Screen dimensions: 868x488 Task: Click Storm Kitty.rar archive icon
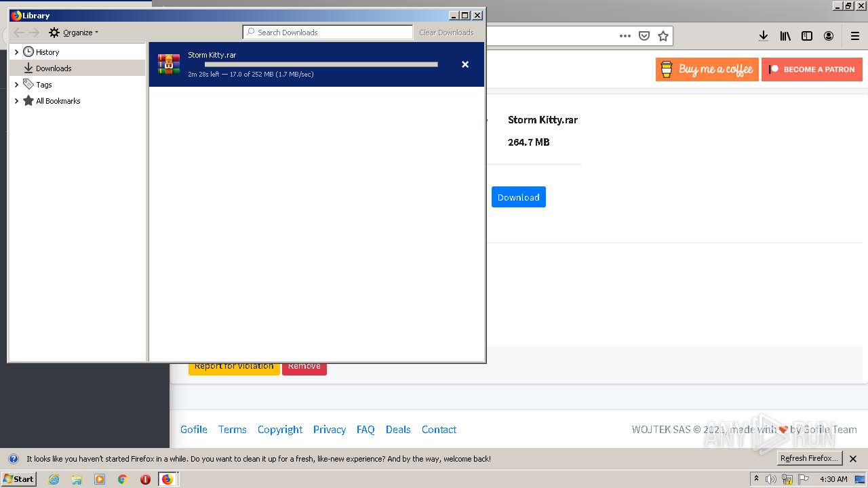[x=169, y=64]
